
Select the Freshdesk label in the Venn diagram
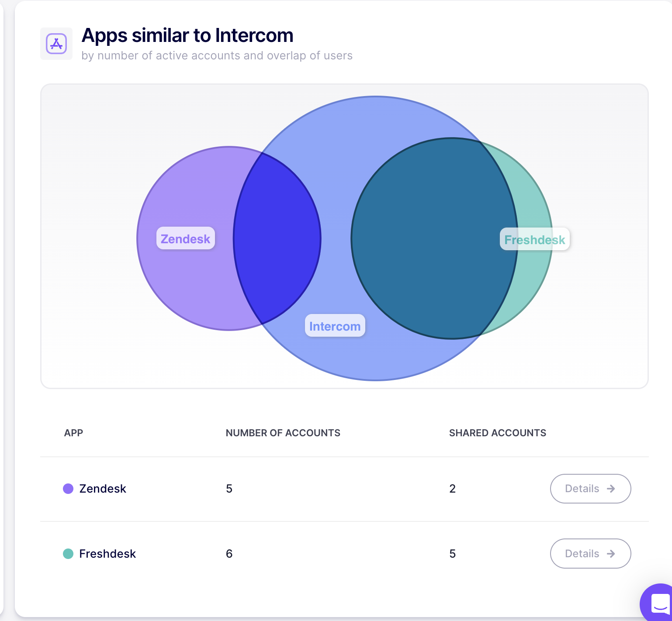[535, 239]
